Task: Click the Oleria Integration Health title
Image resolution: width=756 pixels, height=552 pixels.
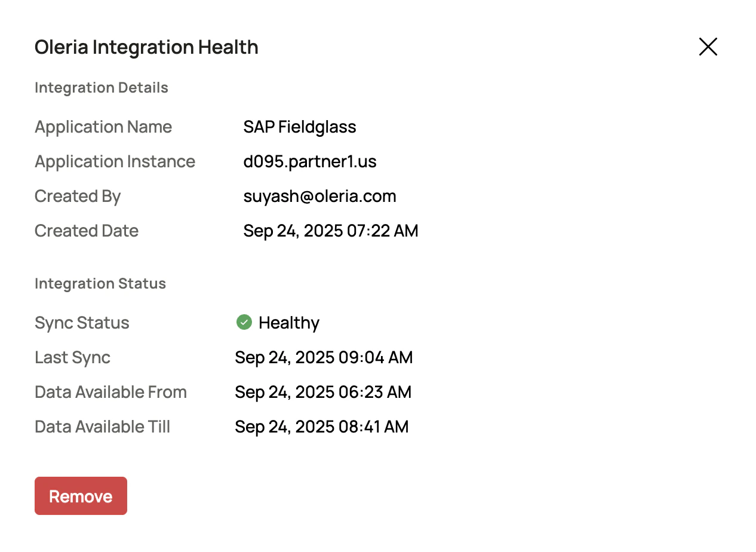Action: coord(146,47)
